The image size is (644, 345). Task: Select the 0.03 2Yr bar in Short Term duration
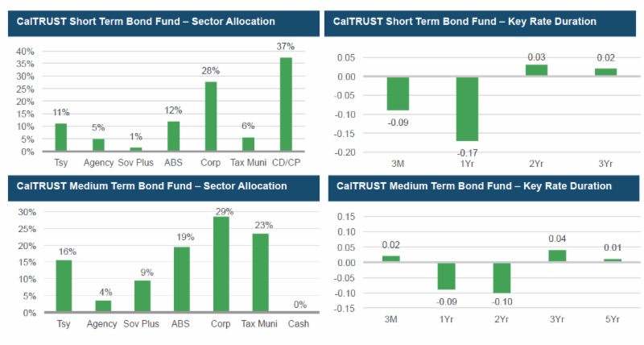(x=536, y=71)
